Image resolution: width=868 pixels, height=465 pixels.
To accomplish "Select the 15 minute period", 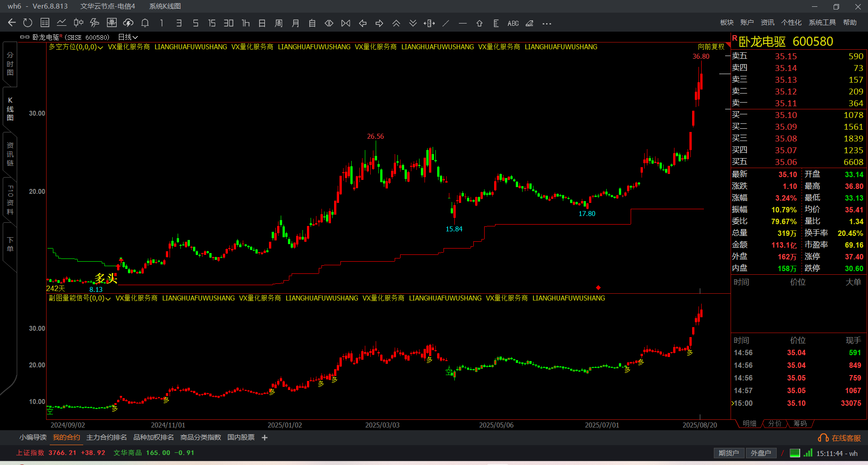I will [x=212, y=23].
